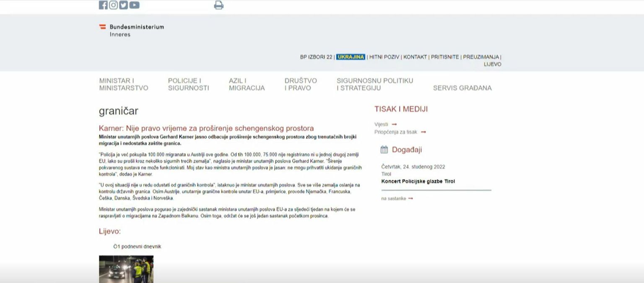Expand the DRUŠTVO I PRAVO menu
The height and width of the screenshot is (283, 644).
click(x=301, y=84)
